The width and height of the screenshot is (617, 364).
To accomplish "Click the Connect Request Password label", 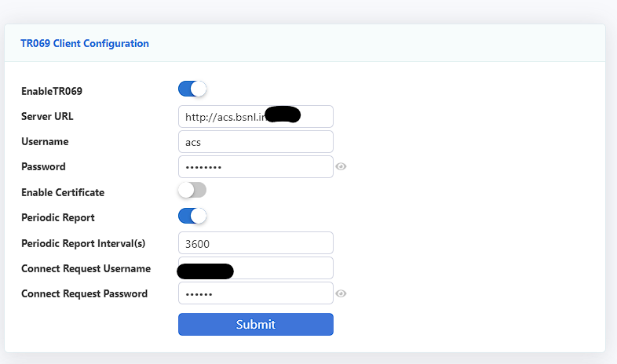I will click(84, 293).
